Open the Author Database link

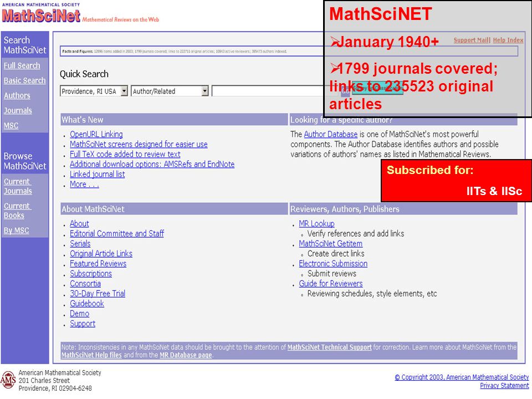(331, 134)
